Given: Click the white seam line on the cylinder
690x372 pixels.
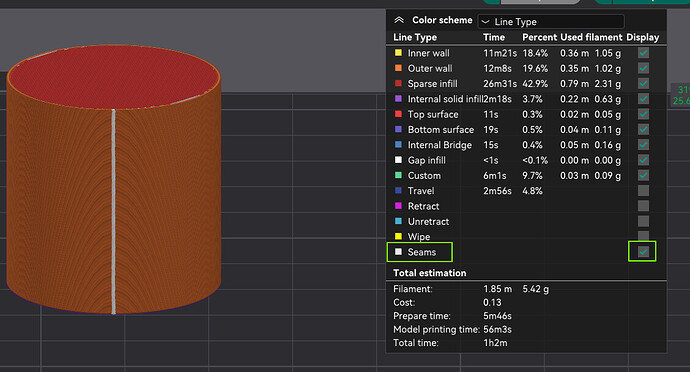Looking at the screenshot, I should pos(114,211).
